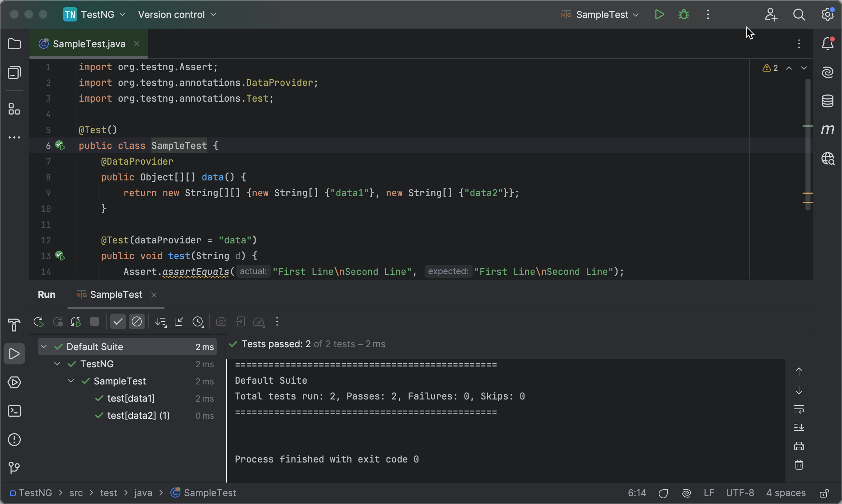Start debugging with the bug icon
The width and height of the screenshot is (842, 504).
683,15
